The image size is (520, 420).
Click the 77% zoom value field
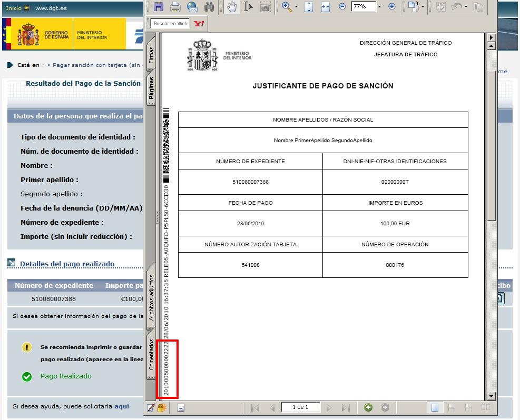click(x=364, y=7)
